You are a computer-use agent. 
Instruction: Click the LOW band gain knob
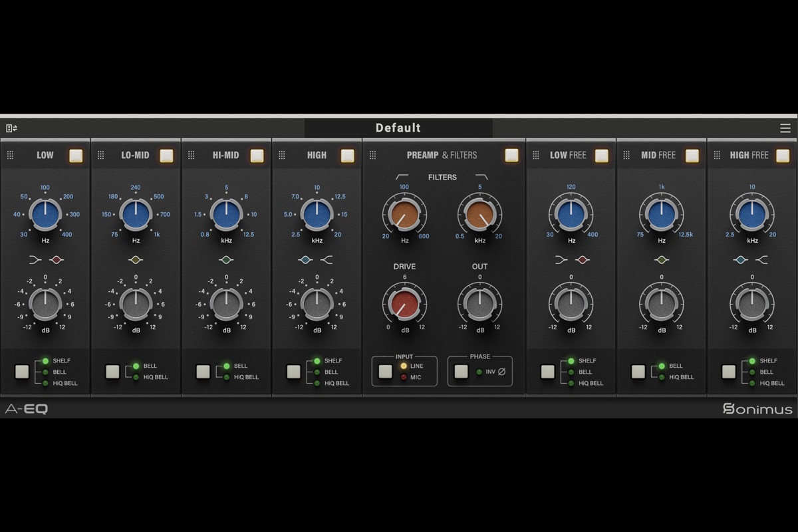(45, 304)
